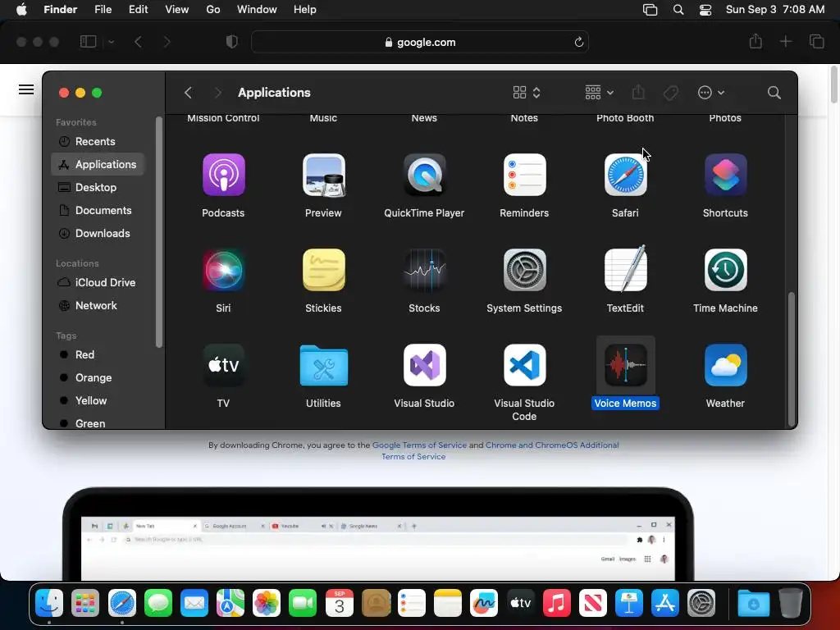Select the Stickies app icon
Image resolution: width=840 pixels, height=630 pixels.
(323, 270)
